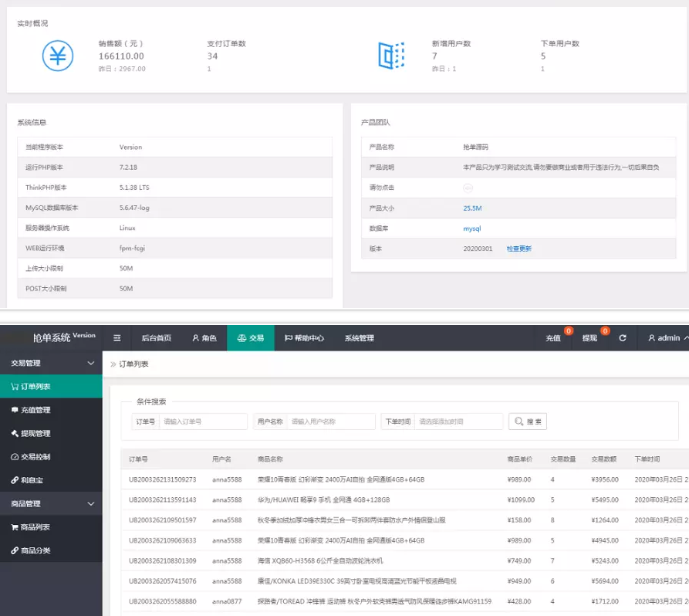Select 订单列表 in the sidebar
The width and height of the screenshot is (689, 616).
pyautogui.click(x=35, y=387)
